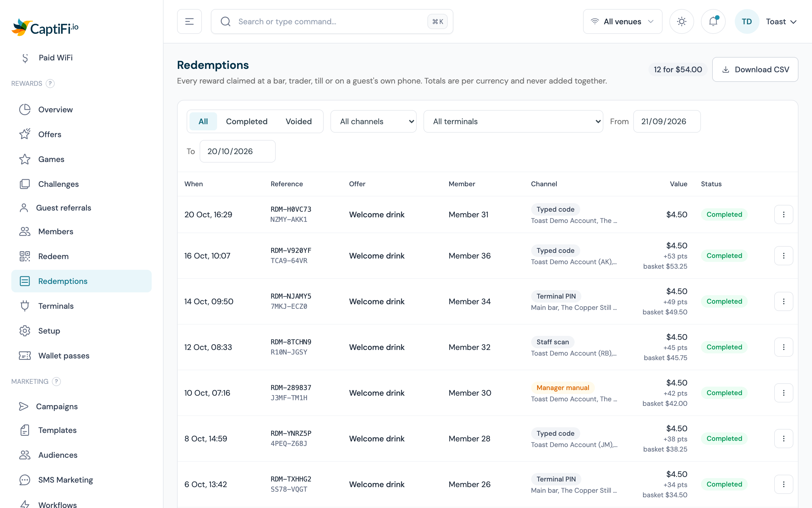Click the Redeem QR code icon
Viewport: 812px width, 508px height.
pyautogui.click(x=25, y=256)
